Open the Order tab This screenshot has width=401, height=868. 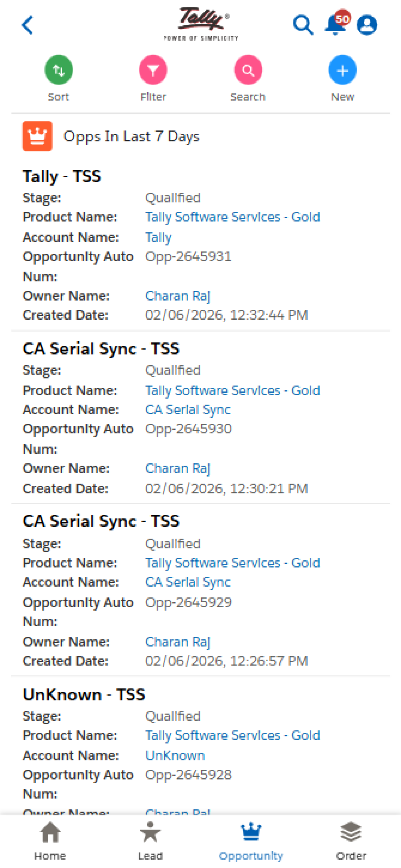click(x=351, y=840)
